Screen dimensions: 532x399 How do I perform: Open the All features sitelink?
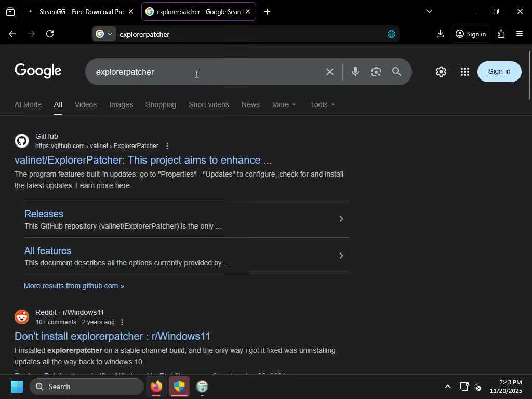coord(47,251)
